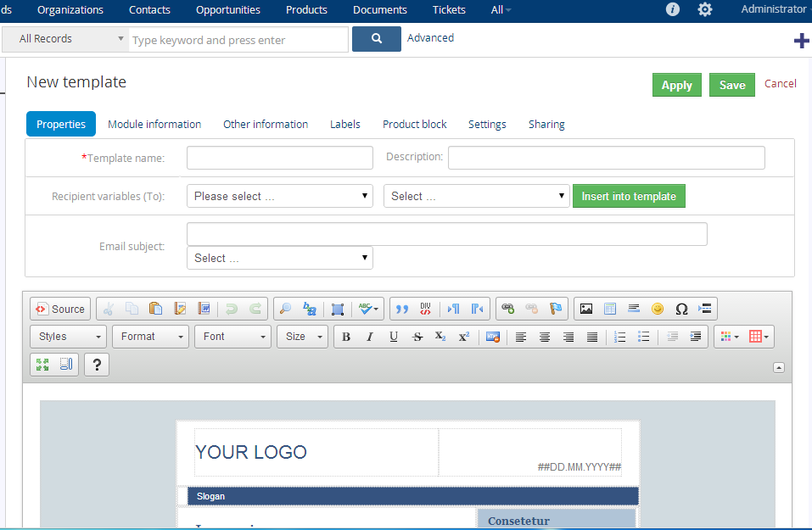
Task: Click the Select All icon
Action: click(x=338, y=309)
